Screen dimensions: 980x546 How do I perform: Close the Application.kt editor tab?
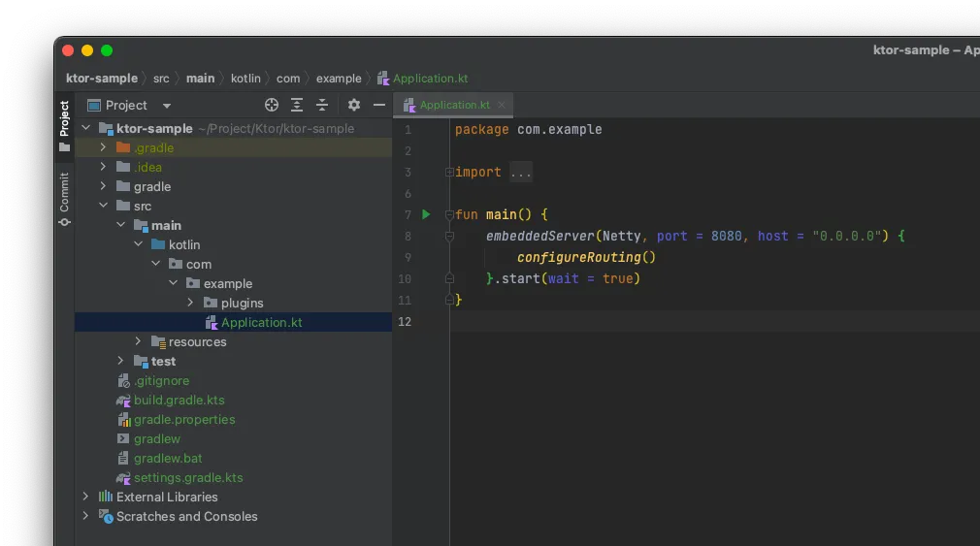(502, 105)
